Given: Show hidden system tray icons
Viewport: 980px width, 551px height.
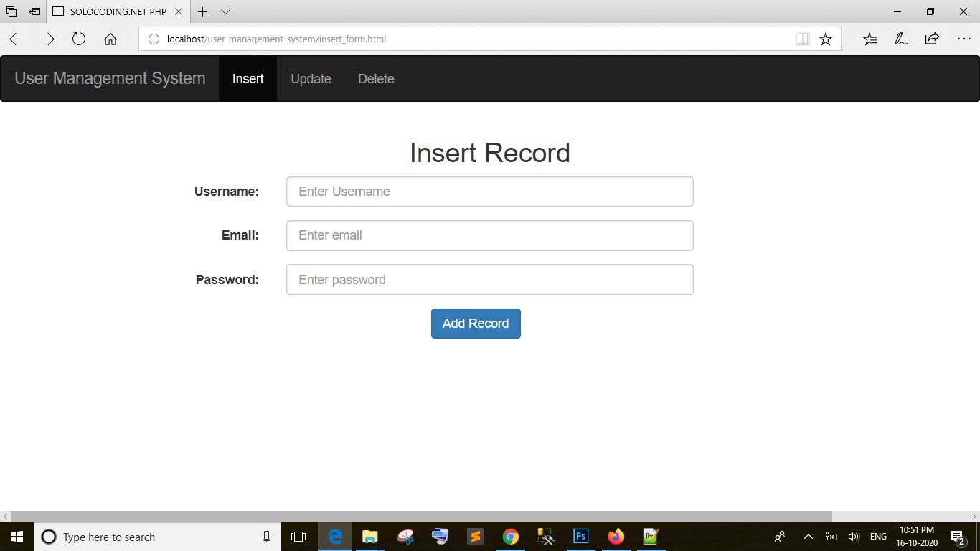Looking at the screenshot, I should click(x=809, y=537).
